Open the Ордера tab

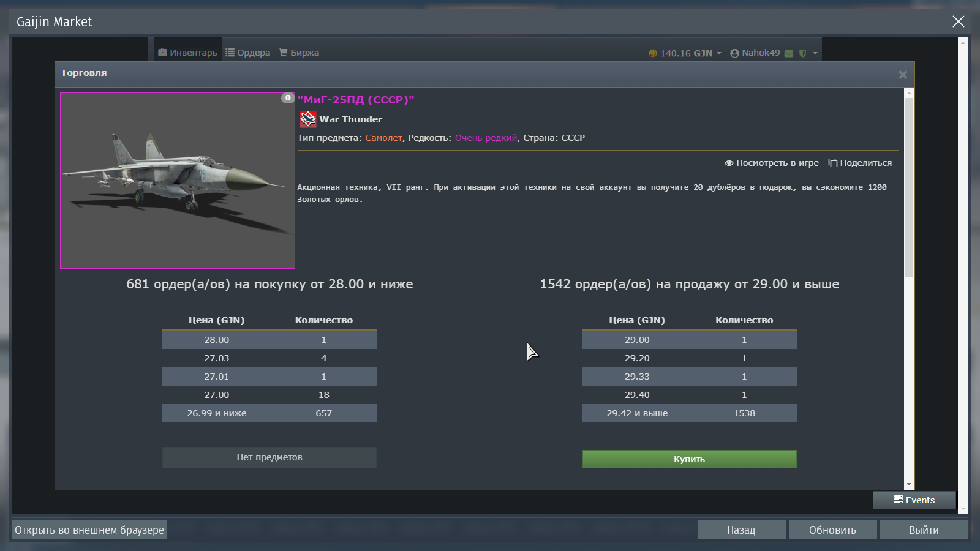[x=247, y=53]
